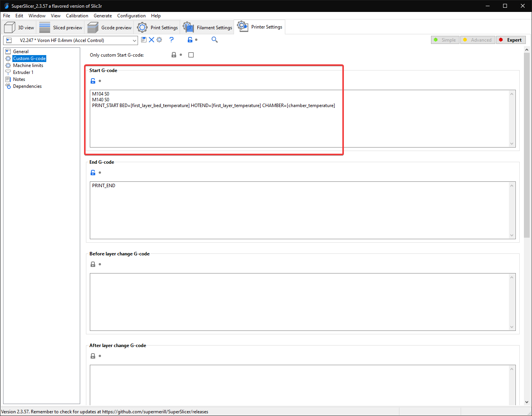532x416 pixels.
Task: Click the 3D view cube icon
Action: (x=9, y=27)
